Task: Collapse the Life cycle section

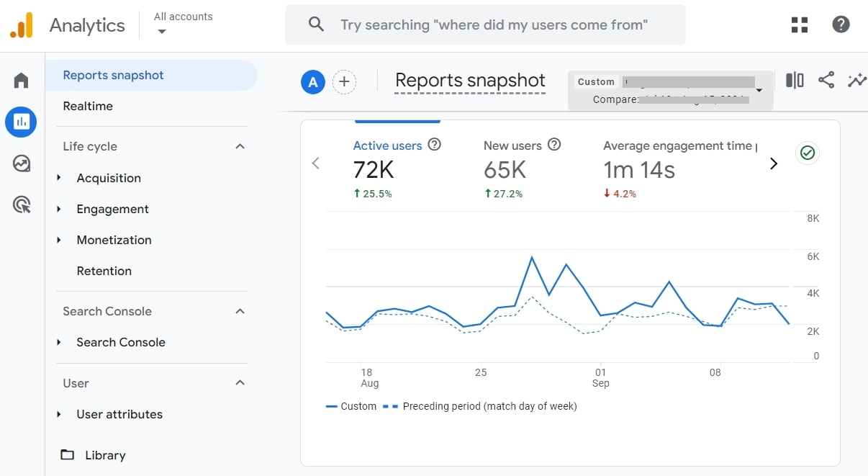Action: point(240,146)
